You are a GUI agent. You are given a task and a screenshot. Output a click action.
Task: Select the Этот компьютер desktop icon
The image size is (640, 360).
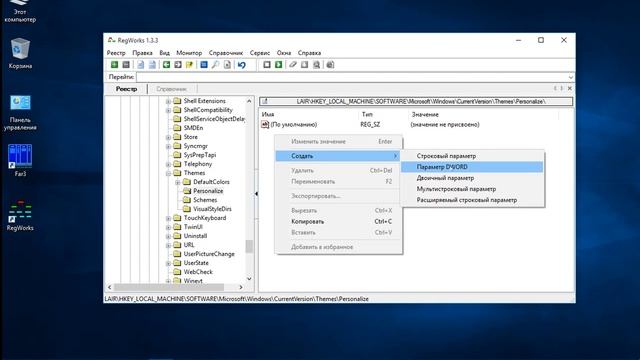point(20,12)
